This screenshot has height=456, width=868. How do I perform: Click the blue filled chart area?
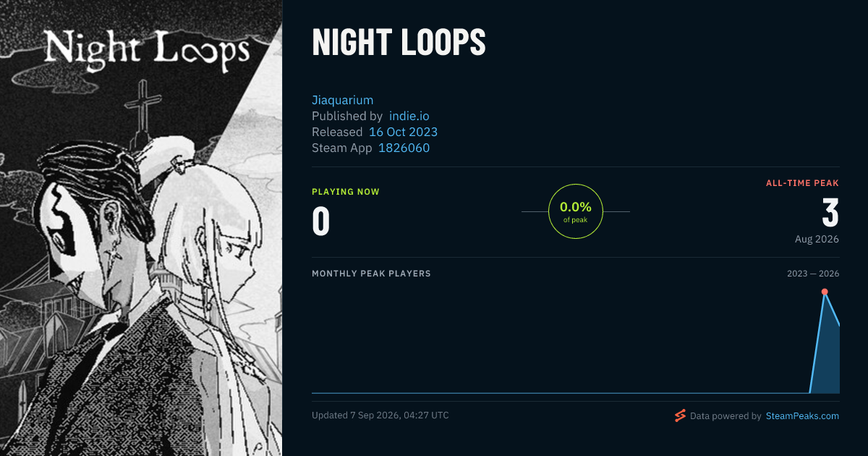point(829,355)
